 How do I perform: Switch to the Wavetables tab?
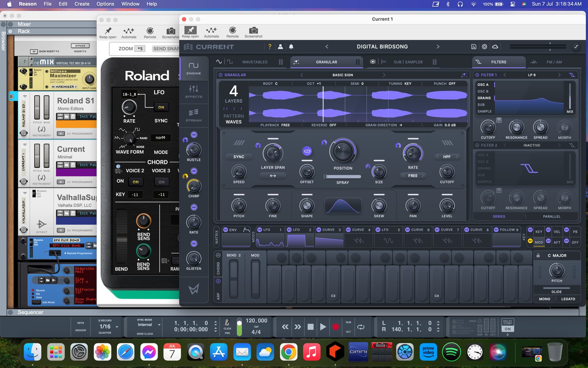[x=254, y=62]
